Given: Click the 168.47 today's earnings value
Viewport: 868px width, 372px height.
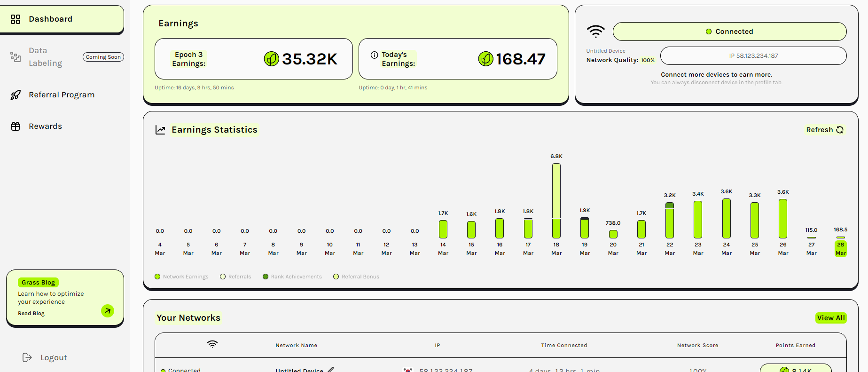Looking at the screenshot, I should [x=521, y=59].
